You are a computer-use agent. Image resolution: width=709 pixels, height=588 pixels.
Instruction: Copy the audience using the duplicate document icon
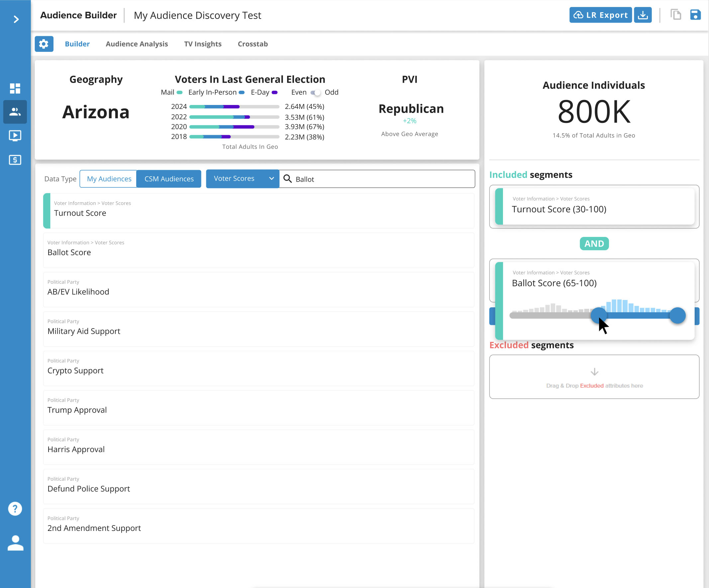coord(676,15)
